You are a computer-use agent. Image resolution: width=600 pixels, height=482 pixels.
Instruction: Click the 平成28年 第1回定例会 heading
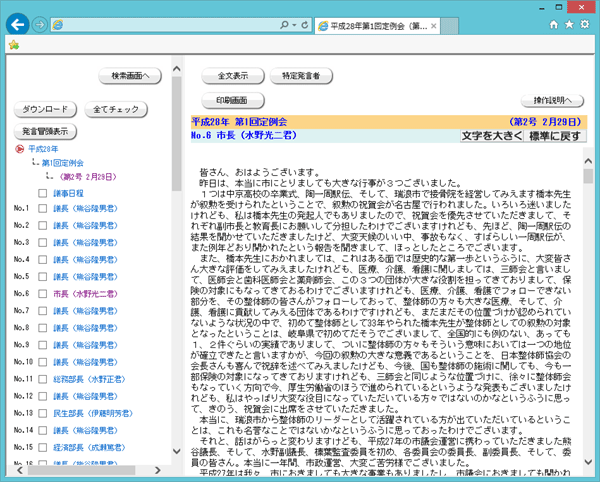(239, 122)
